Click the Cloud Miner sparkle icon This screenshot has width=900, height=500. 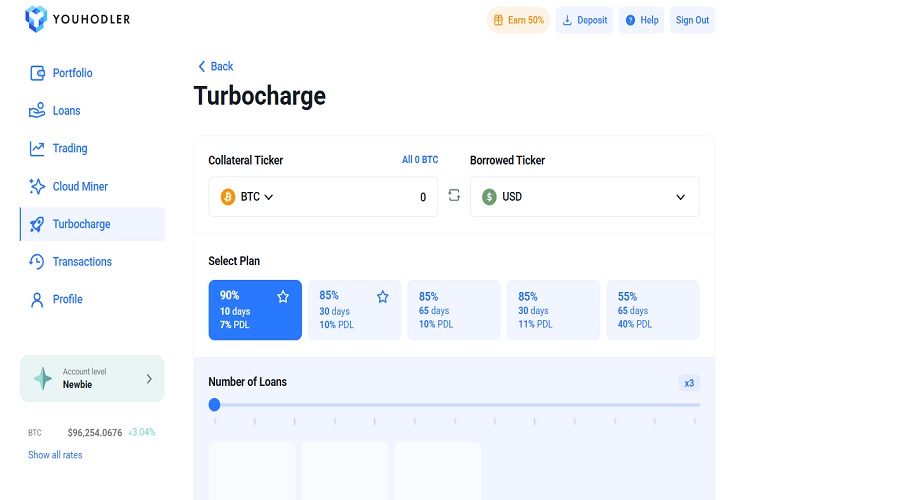[x=37, y=186]
